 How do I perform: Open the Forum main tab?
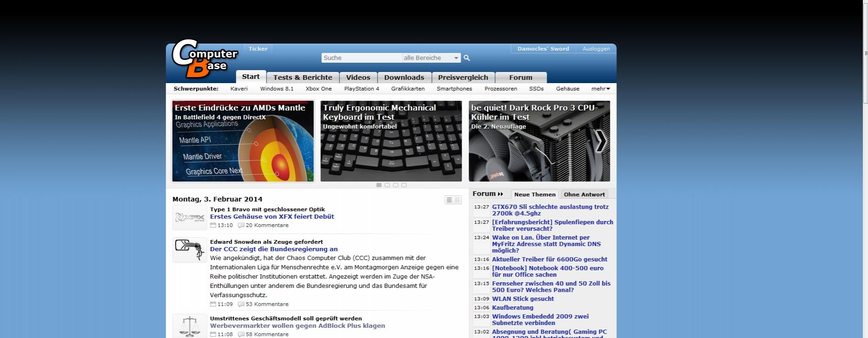tap(521, 78)
